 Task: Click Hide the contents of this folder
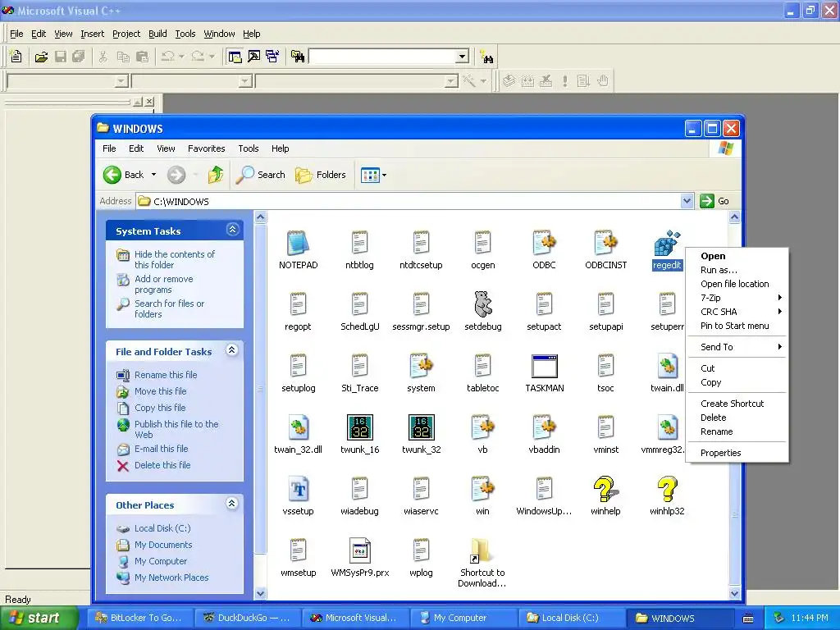(x=175, y=259)
